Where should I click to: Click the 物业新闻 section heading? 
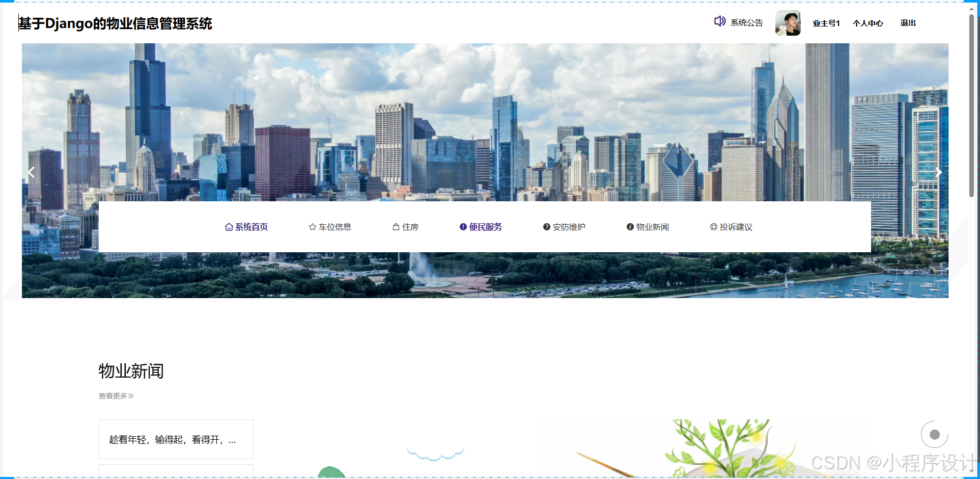pyautogui.click(x=131, y=371)
